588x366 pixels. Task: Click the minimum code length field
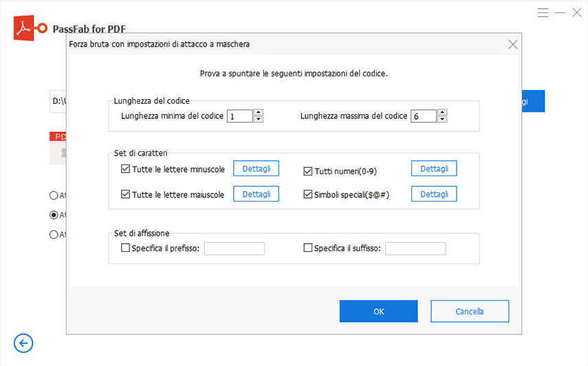coord(240,116)
